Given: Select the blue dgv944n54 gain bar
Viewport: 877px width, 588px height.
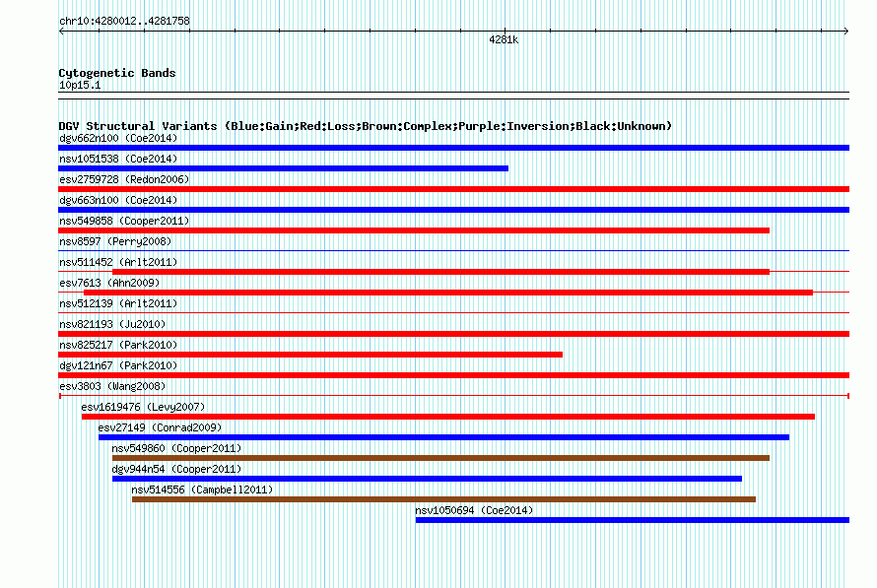Looking at the screenshot, I should point(428,479).
